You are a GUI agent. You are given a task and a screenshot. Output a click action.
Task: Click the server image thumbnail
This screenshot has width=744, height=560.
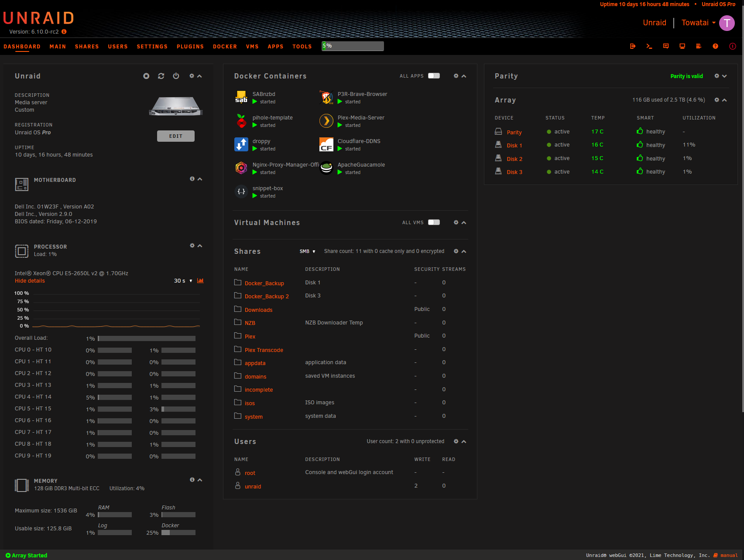pyautogui.click(x=175, y=107)
